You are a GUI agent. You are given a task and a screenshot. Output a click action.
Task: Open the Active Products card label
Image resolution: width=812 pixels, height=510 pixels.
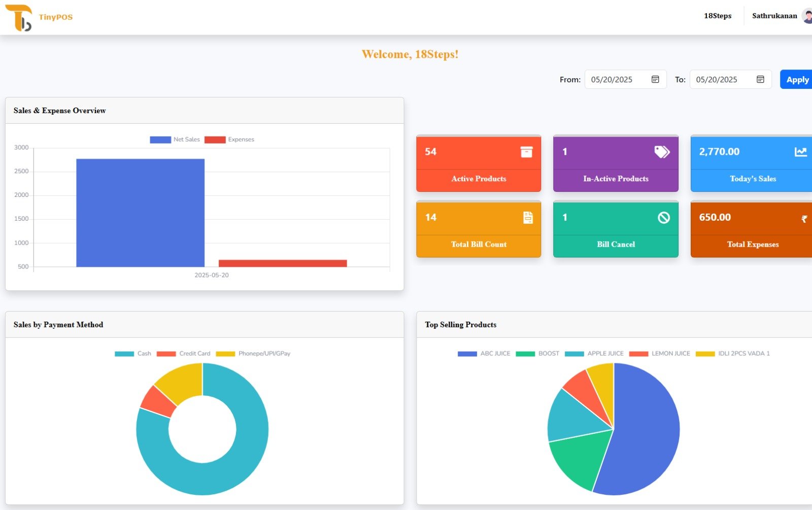point(479,179)
